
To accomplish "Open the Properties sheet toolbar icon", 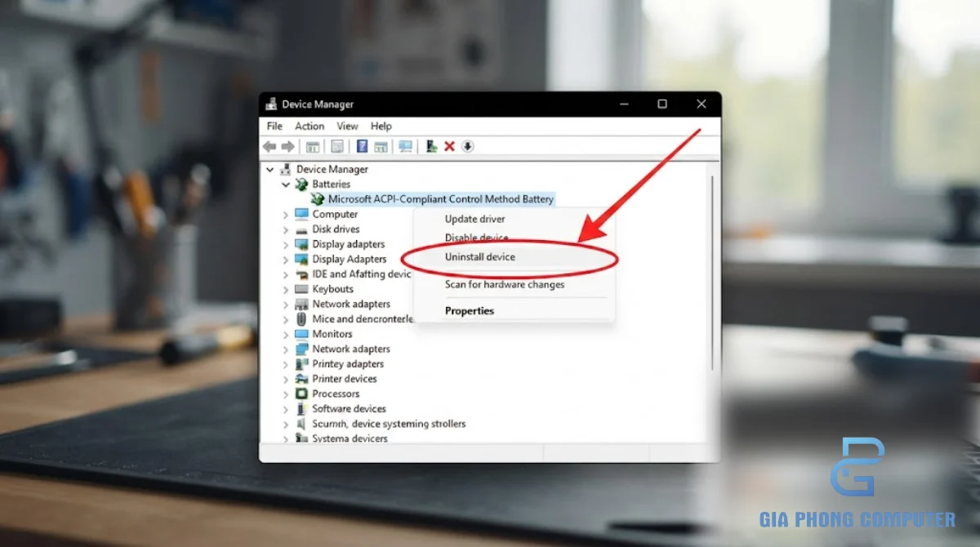I will click(x=336, y=147).
